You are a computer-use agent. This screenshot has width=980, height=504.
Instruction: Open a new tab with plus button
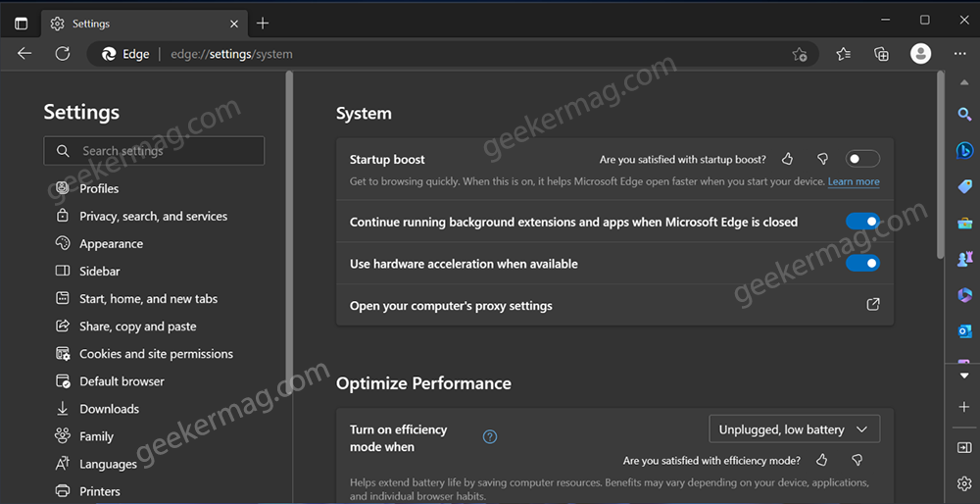(263, 24)
